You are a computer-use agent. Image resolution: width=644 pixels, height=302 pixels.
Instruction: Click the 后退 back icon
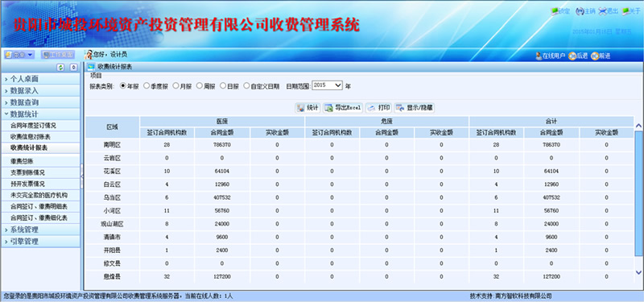pos(572,56)
